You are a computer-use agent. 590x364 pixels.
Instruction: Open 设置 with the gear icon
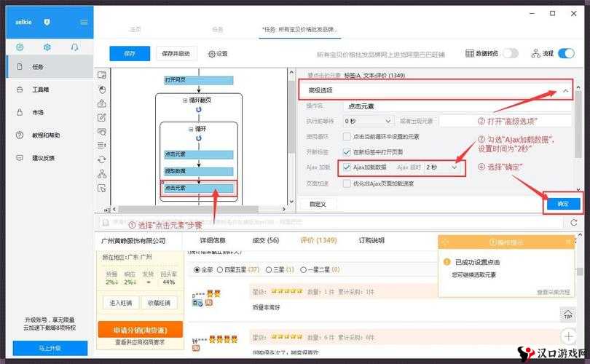[218, 54]
